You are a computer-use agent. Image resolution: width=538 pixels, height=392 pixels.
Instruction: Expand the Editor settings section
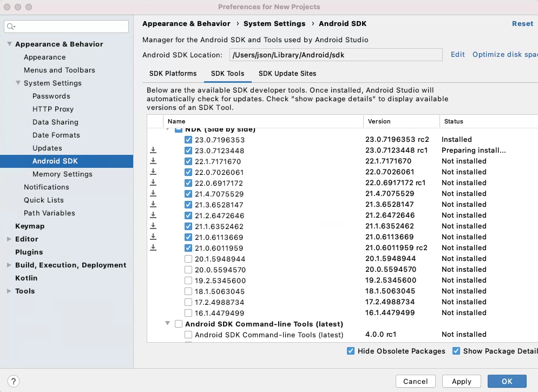coord(9,239)
